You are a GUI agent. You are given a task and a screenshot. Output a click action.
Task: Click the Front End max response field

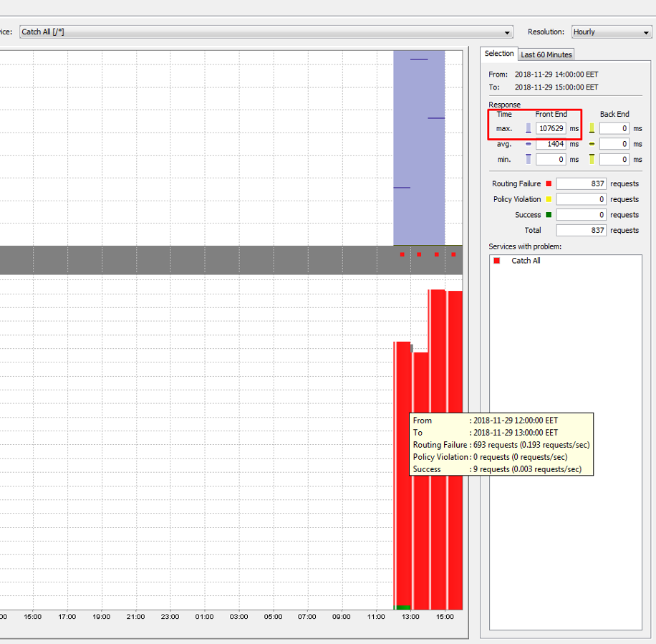pyautogui.click(x=551, y=128)
